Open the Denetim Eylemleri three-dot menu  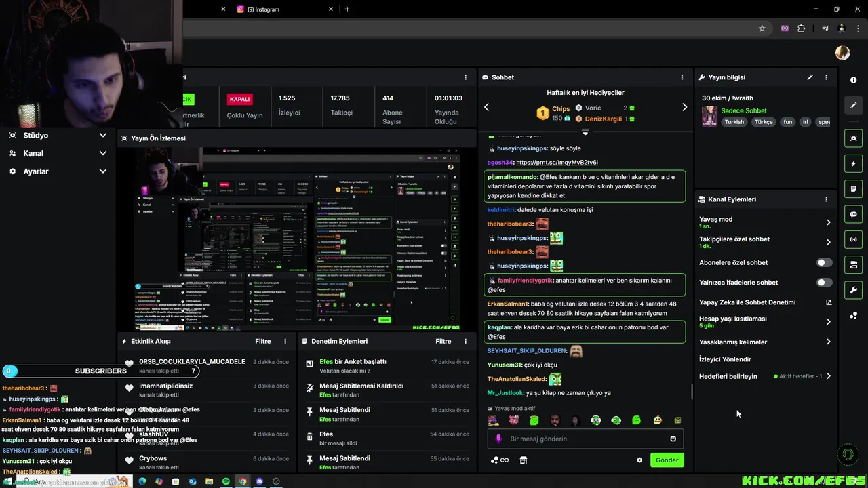coord(465,342)
